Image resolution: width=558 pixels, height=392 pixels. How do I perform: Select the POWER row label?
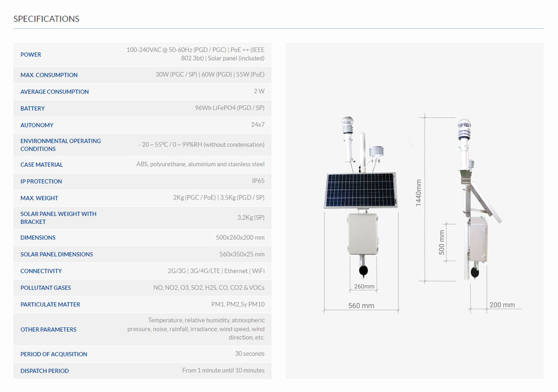(31, 54)
